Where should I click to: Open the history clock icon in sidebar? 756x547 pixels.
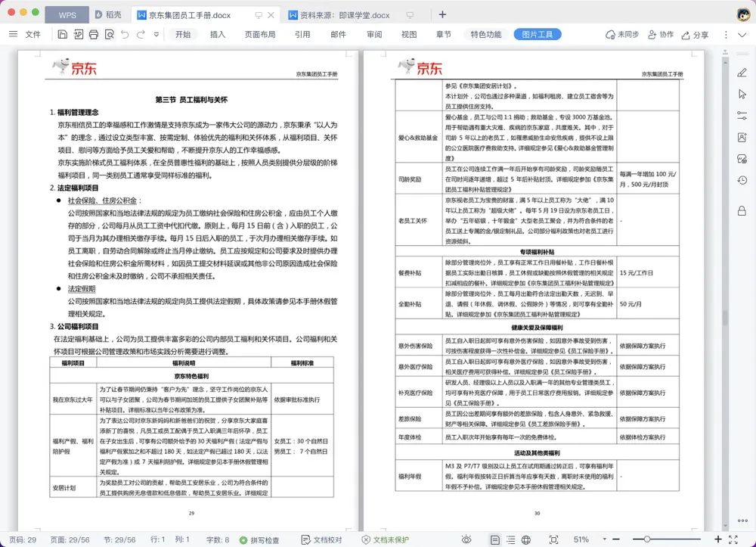742,180
